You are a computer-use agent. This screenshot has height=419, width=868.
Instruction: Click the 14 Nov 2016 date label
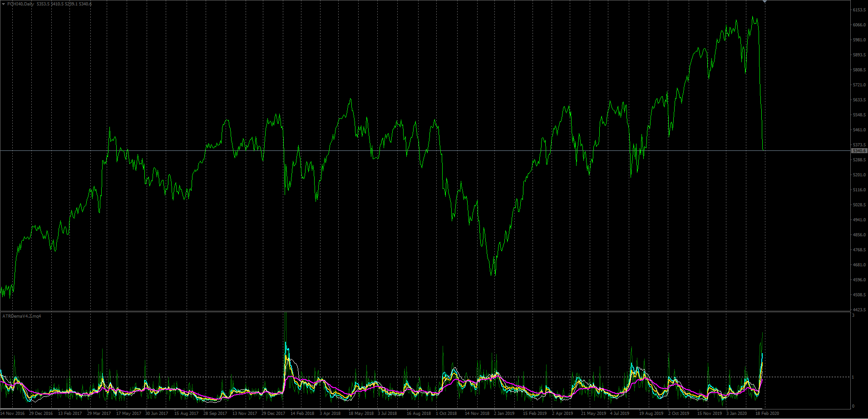(12, 414)
